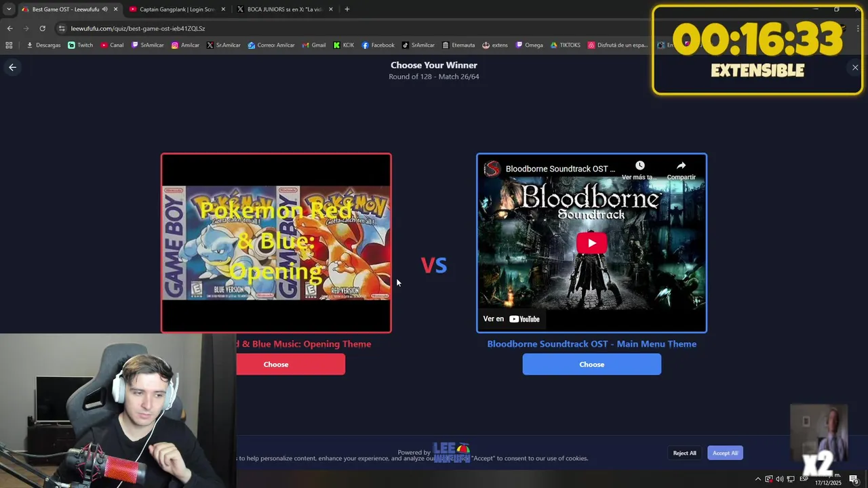868x488 pixels.
Task: Click the Leewufufu logo in the footer
Action: 452,452
